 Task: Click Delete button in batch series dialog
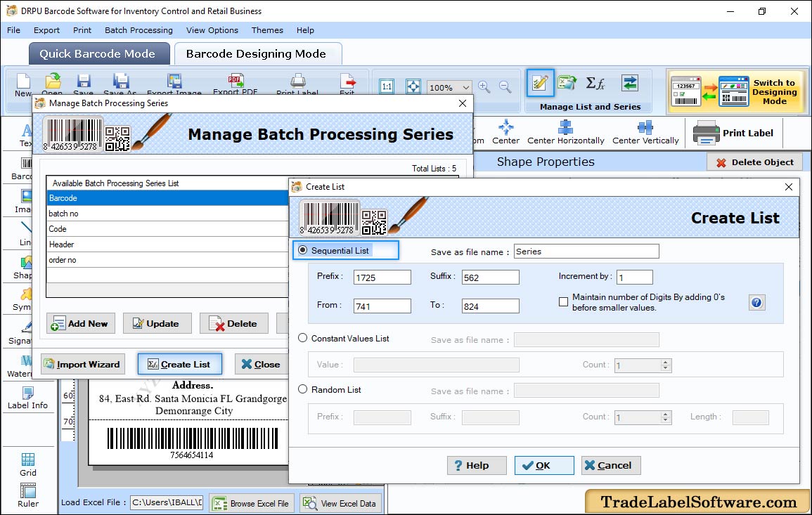(234, 323)
